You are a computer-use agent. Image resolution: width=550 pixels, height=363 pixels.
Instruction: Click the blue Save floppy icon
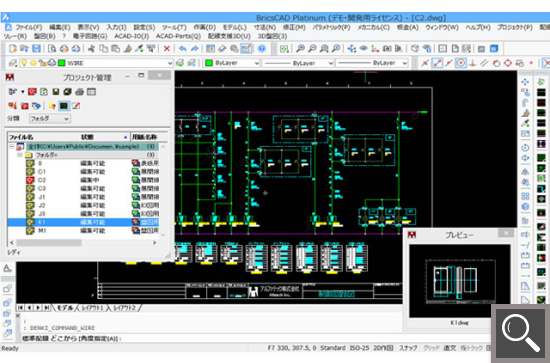(x=36, y=48)
